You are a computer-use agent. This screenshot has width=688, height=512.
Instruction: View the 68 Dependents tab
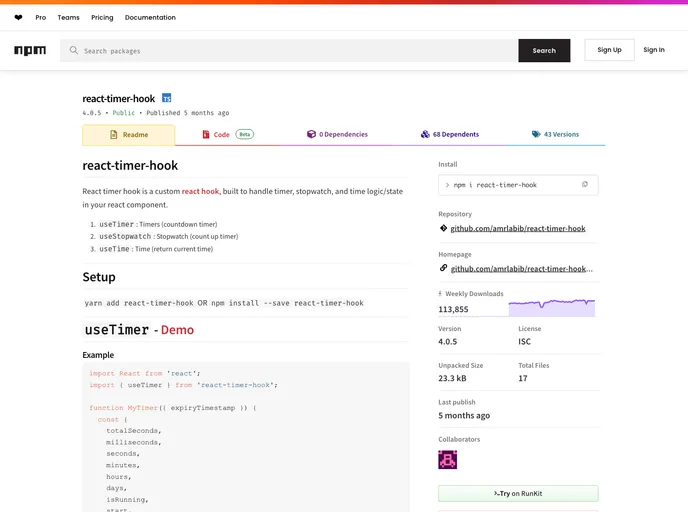(x=450, y=134)
